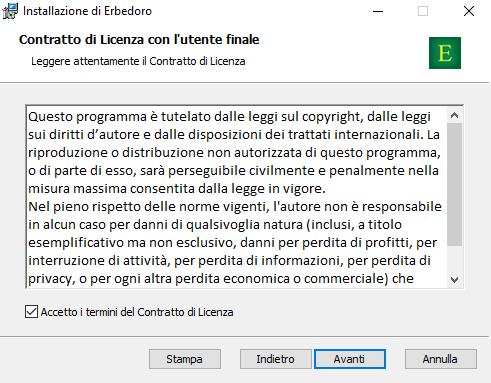Close the Installazione di Erbedoro window
The width and height of the screenshot is (491, 383).
click(469, 11)
